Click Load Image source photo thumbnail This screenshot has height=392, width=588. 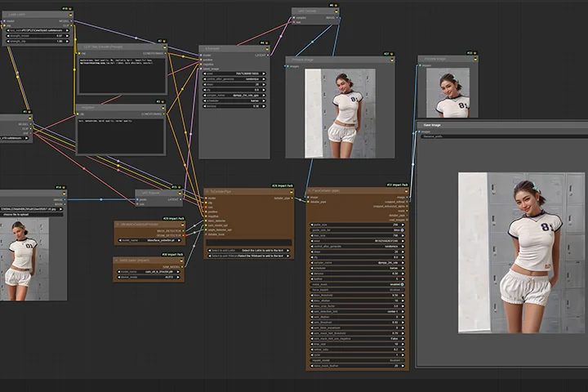point(24,260)
